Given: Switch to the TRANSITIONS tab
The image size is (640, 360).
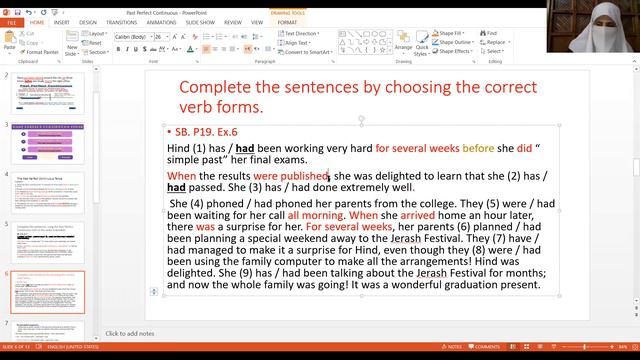Looking at the screenshot, I should tap(121, 22).
